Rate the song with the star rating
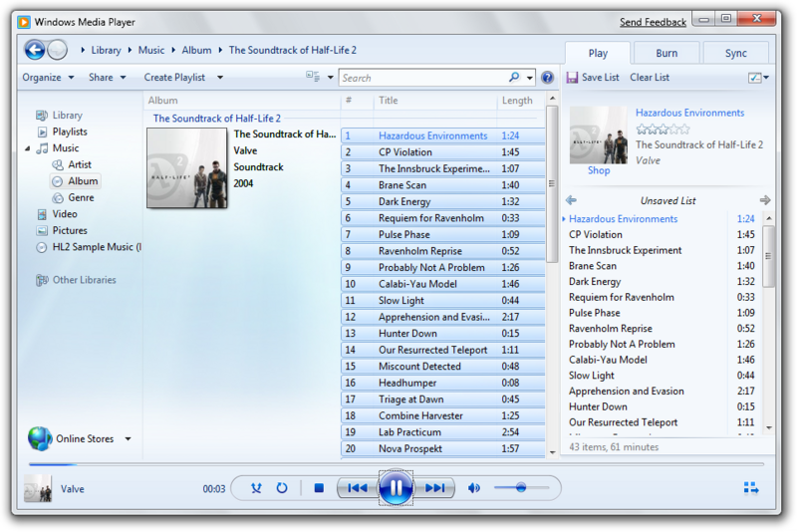797x532 pixels. 663,129
